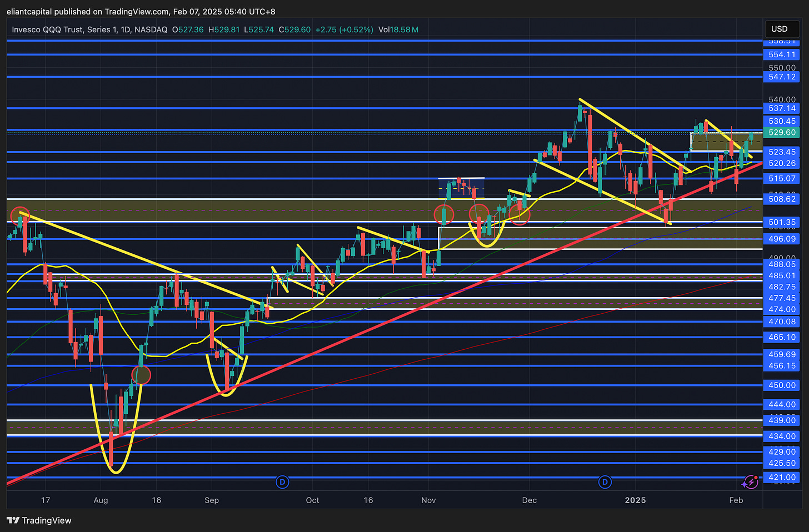Select the 485.01 price level label
The height and width of the screenshot is (532, 809).
[x=782, y=275]
